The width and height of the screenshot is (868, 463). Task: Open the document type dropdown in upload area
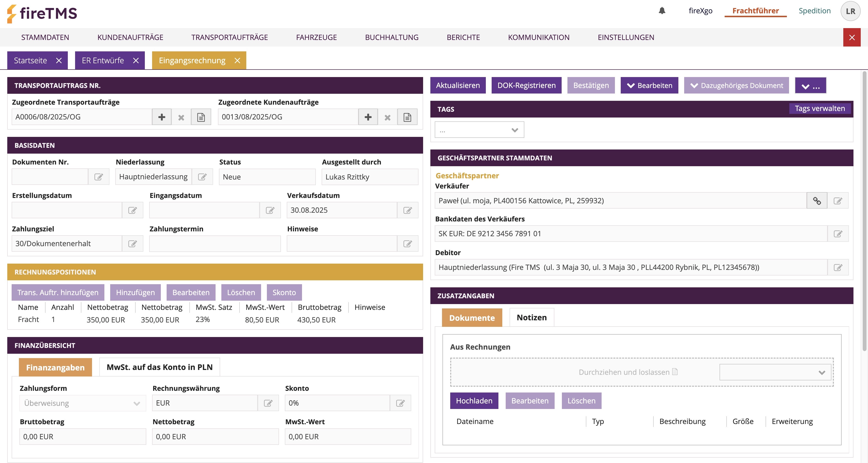775,372
